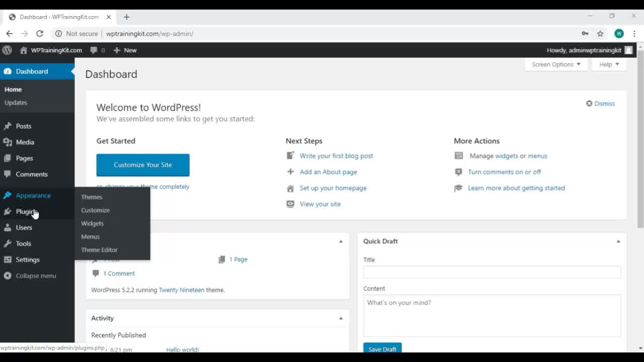The image size is (644, 362).
Task: Click the Appearance paintbrush icon
Action: pos(8,196)
